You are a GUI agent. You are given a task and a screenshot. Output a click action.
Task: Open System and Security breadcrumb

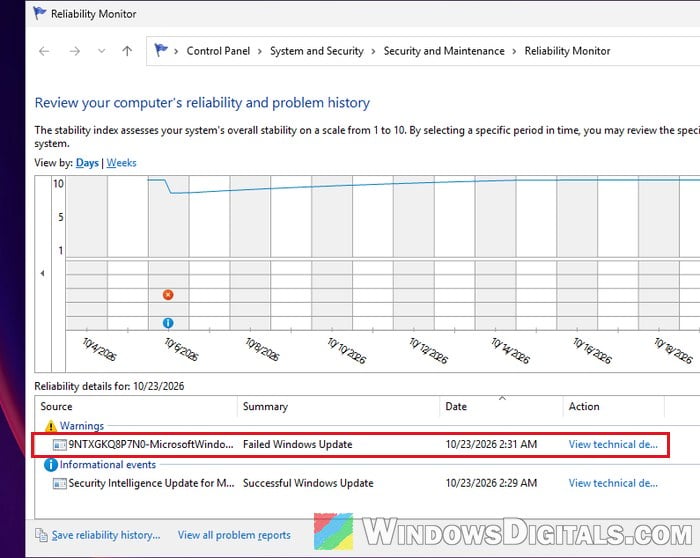[317, 51]
